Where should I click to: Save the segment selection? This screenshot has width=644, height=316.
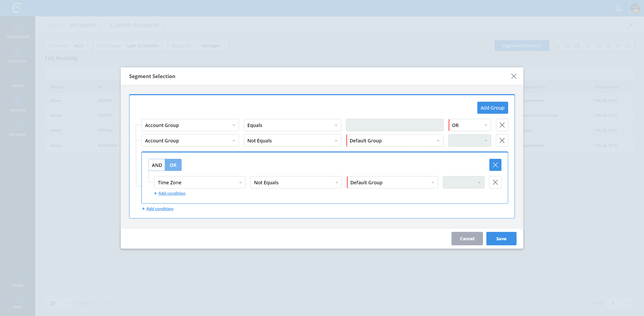[501, 239]
